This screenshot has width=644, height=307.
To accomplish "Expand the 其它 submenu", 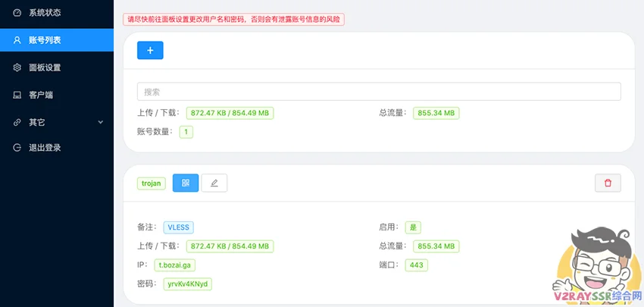I will click(x=57, y=122).
